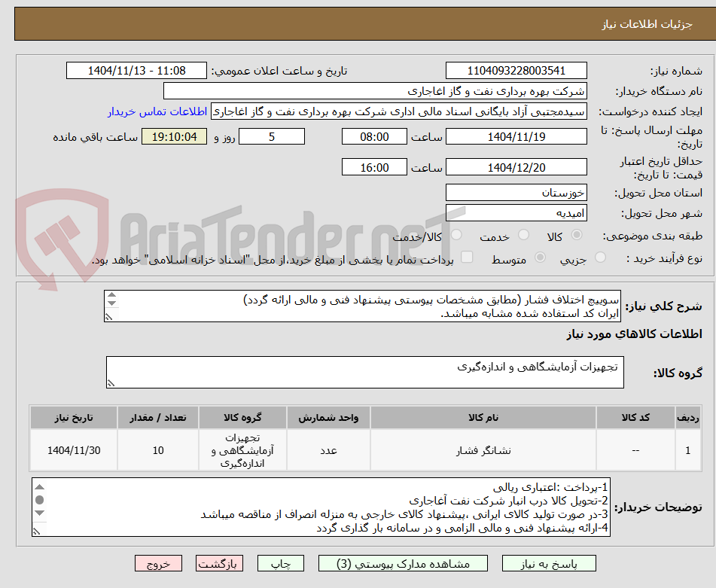Select the 'جزیی' purchase type radio
Screen dimensions: 716x588
point(600,257)
